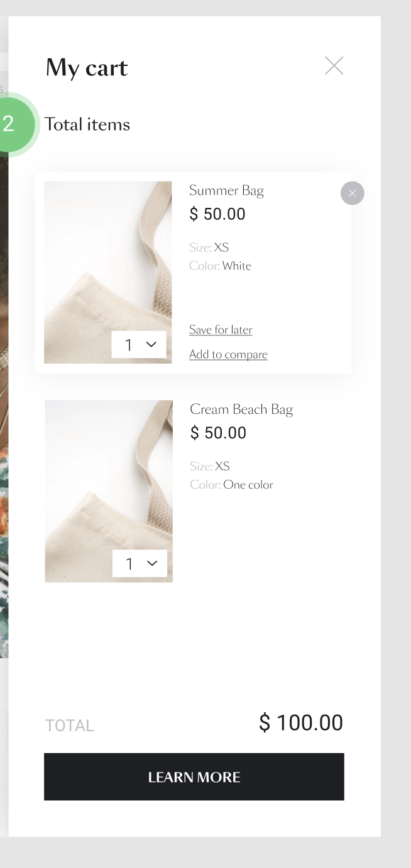The width and height of the screenshot is (411, 868).
Task: Click Save for later link
Action: 221,329
